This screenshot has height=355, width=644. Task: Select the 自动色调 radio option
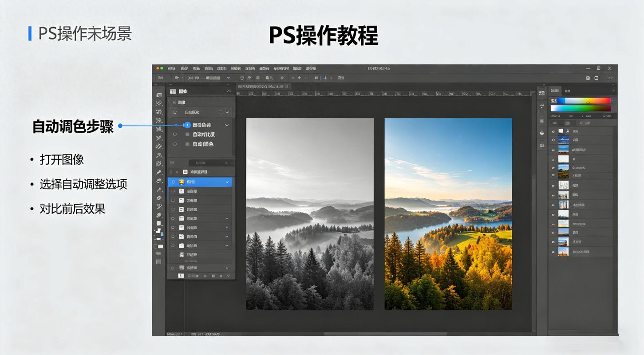(x=187, y=125)
